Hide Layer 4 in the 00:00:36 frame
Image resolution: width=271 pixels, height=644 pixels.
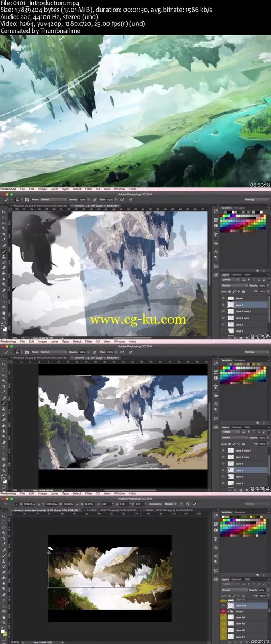[223, 305]
